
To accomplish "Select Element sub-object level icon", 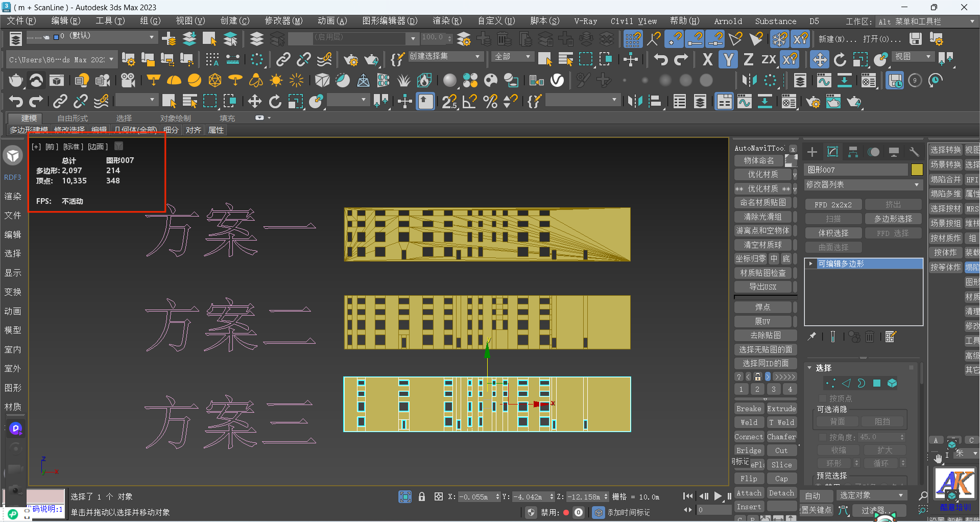I will click(892, 383).
